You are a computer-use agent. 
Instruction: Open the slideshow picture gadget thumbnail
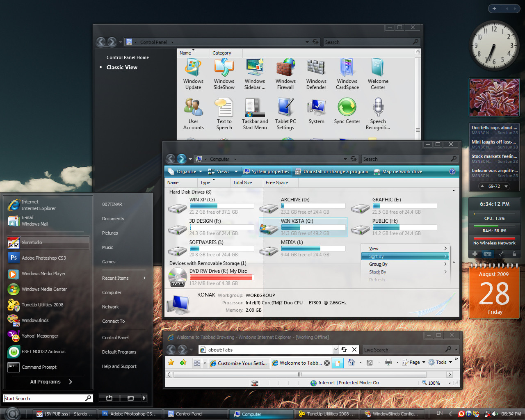pyautogui.click(x=494, y=98)
